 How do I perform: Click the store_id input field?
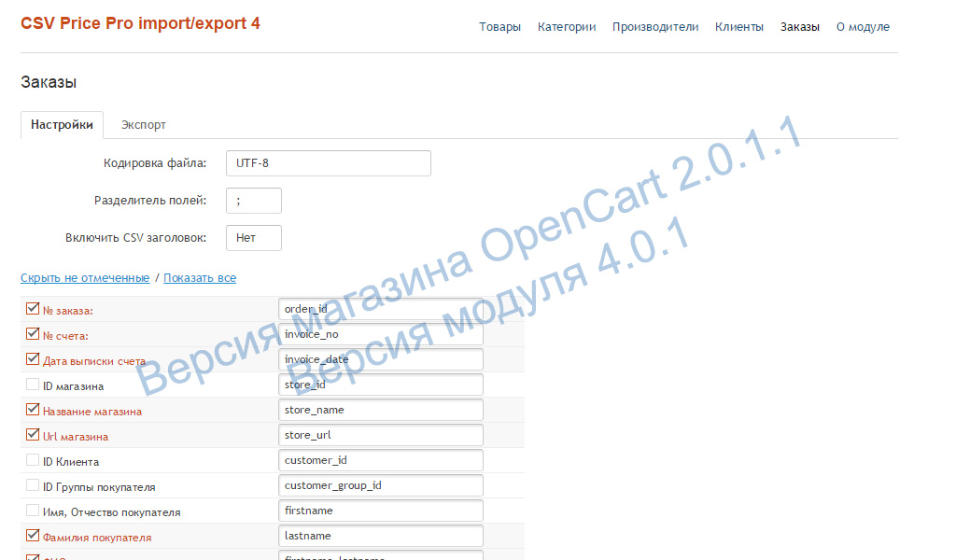point(381,385)
